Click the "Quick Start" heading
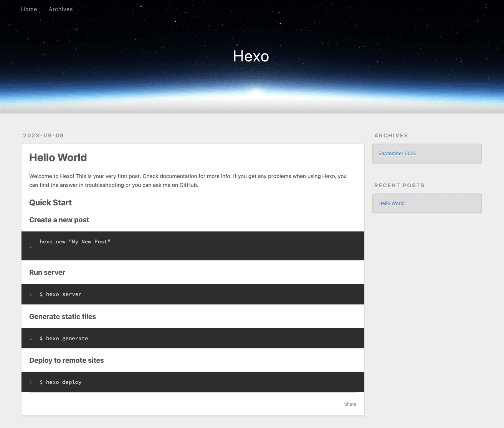This screenshot has width=504, height=428. [x=50, y=203]
